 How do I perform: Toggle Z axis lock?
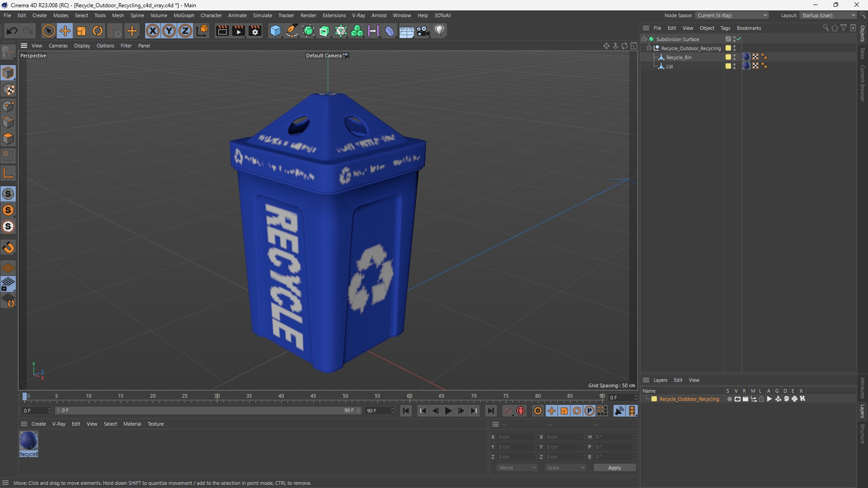[x=185, y=31]
